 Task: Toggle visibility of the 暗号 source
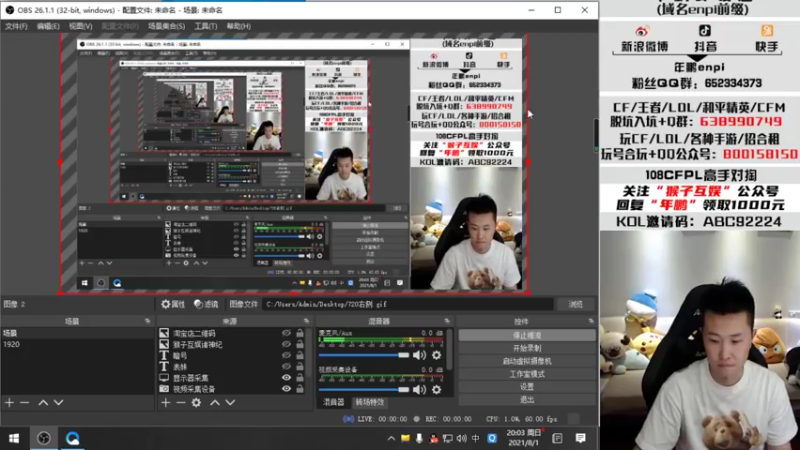point(286,355)
